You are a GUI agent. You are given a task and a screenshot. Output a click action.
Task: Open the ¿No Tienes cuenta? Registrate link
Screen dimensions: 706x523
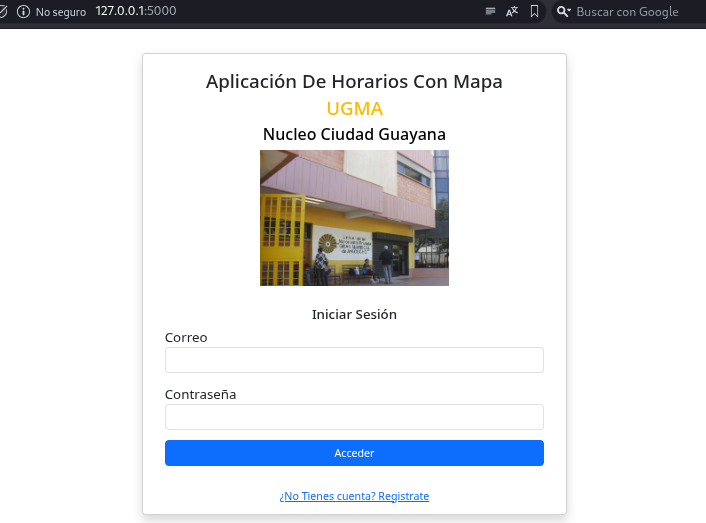354,496
